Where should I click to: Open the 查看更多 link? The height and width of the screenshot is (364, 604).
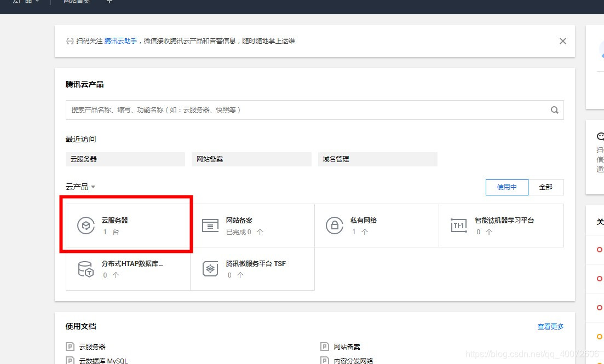[x=550, y=327]
